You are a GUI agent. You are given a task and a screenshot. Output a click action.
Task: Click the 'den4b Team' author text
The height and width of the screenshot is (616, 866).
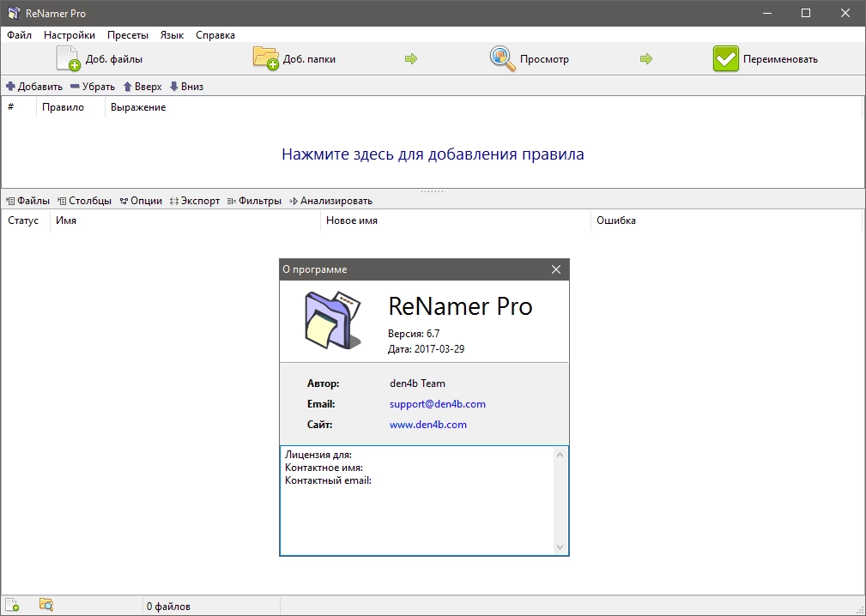pos(417,383)
